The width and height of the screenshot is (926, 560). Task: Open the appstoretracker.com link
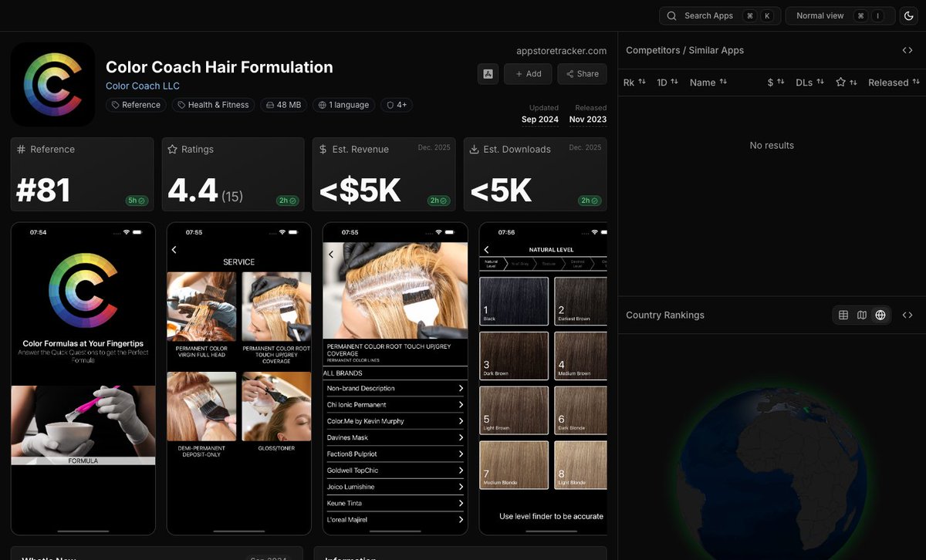pos(561,51)
